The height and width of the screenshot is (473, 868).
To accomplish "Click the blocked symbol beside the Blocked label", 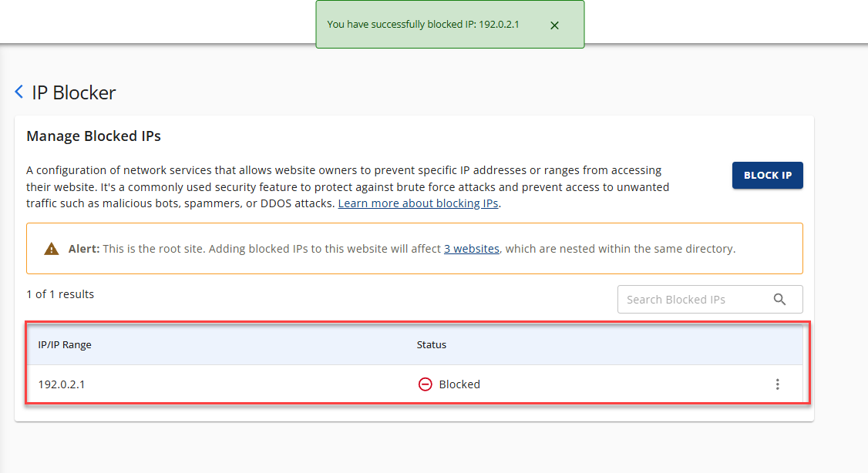I will pyautogui.click(x=425, y=384).
